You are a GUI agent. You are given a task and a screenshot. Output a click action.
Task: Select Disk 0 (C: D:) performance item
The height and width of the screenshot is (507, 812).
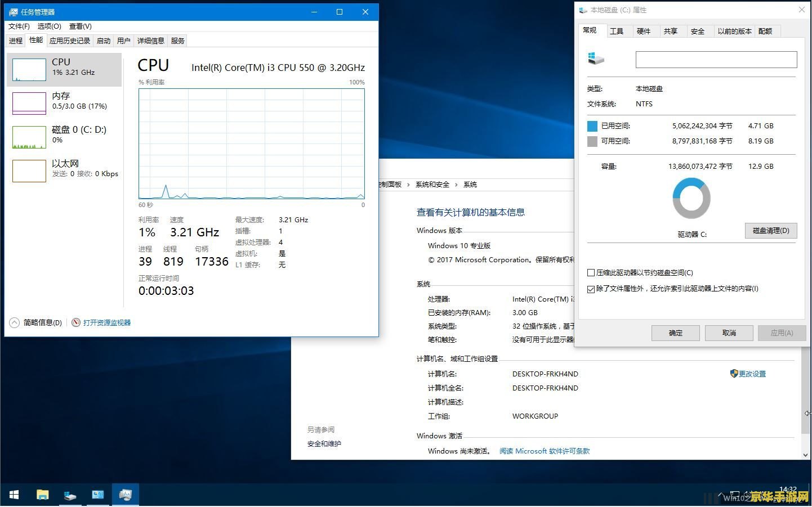pyautogui.click(x=64, y=137)
